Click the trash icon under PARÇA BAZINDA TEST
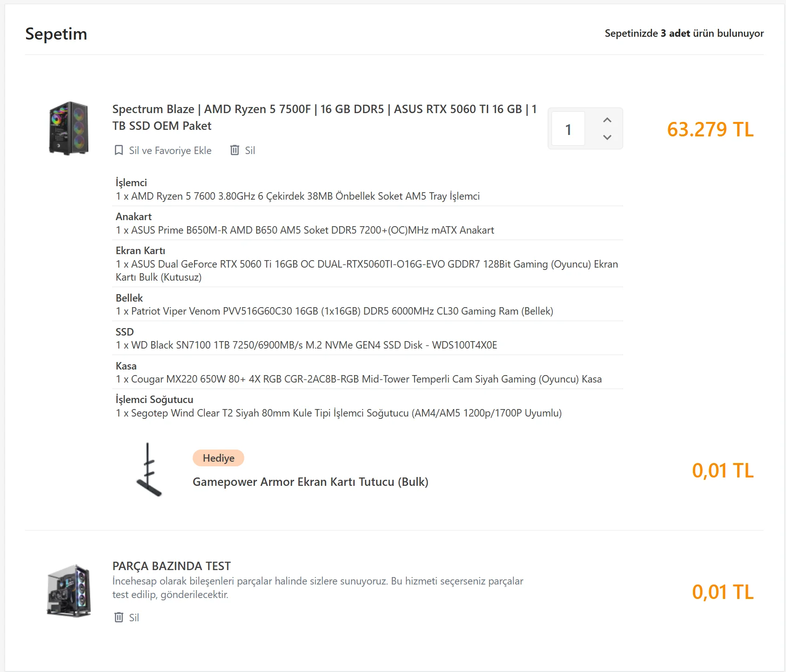 pyautogui.click(x=119, y=618)
